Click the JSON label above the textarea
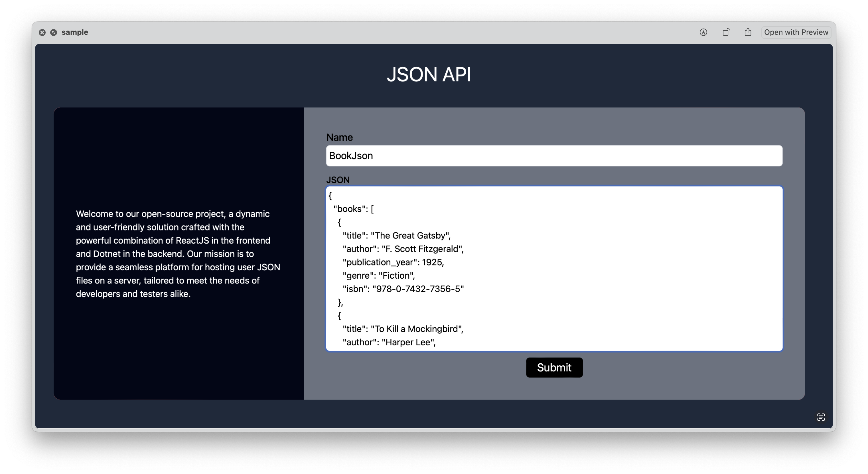The width and height of the screenshot is (868, 474). tap(338, 180)
